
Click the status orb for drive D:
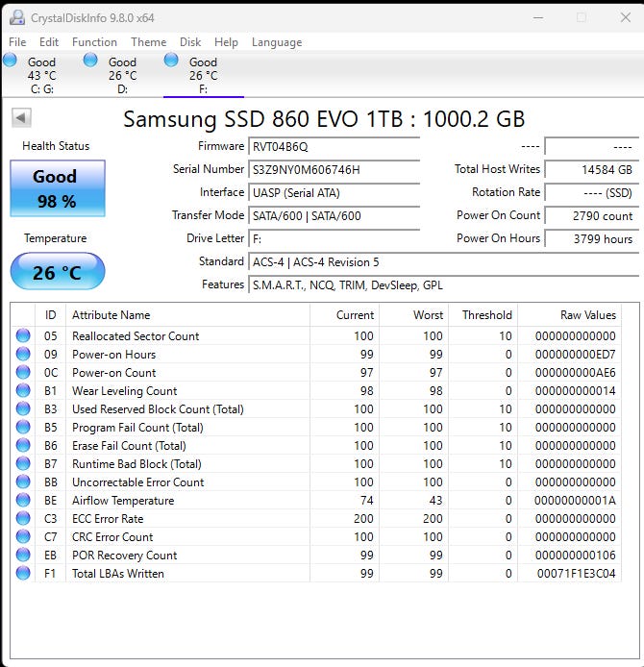point(91,60)
